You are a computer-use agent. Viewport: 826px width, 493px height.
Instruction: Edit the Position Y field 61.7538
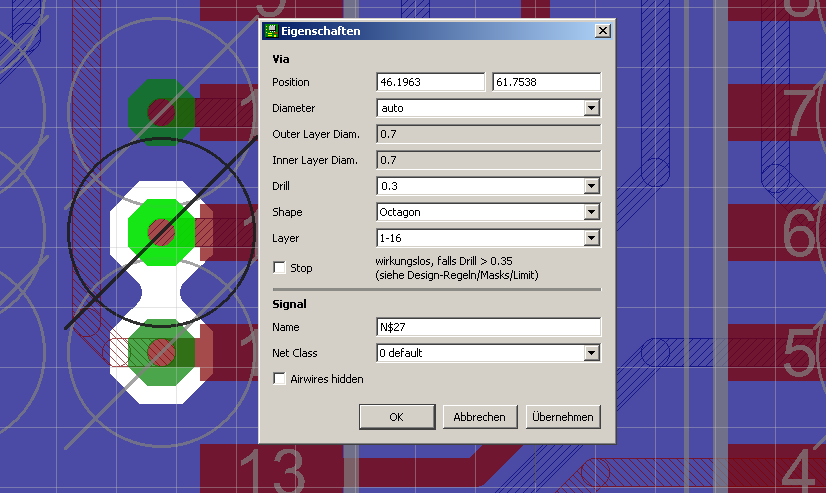tap(546, 82)
